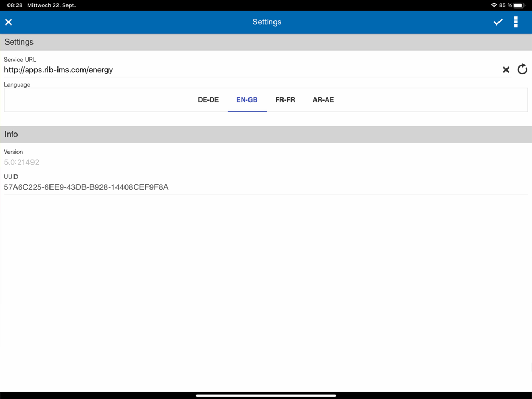Viewport: 532px width, 399px height.
Task: Close Settings with the X icon
Action: (x=9, y=22)
